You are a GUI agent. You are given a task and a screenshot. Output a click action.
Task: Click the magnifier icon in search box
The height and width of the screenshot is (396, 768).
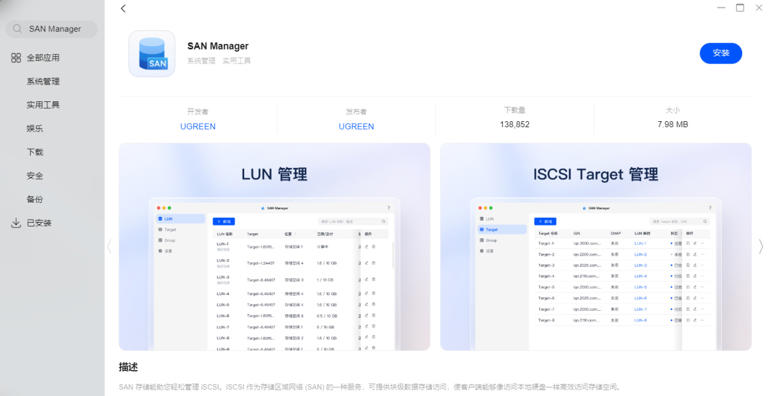[x=17, y=29]
